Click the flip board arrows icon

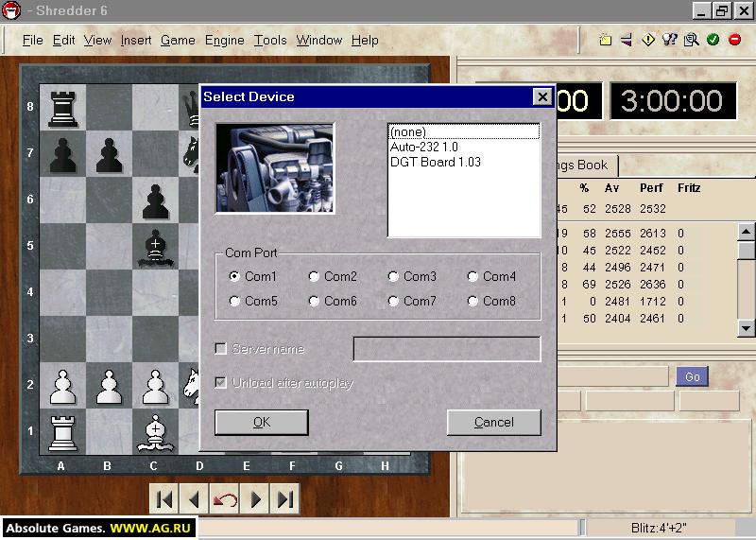coord(627,40)
